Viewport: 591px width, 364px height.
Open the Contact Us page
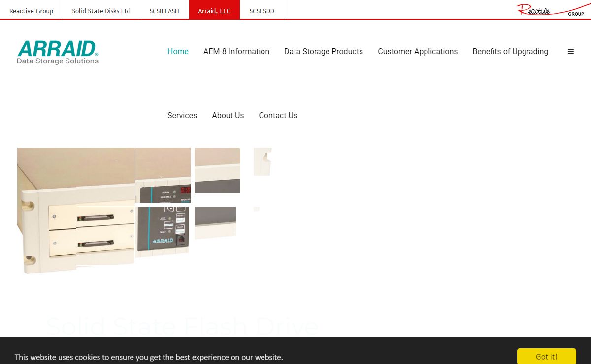[278, 115]
